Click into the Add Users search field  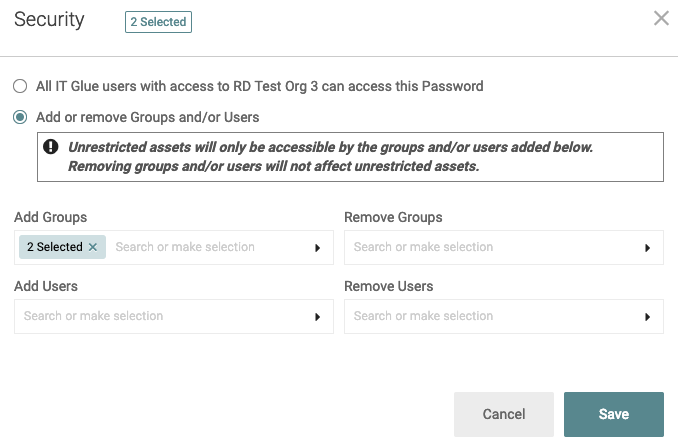coord(160,317)
